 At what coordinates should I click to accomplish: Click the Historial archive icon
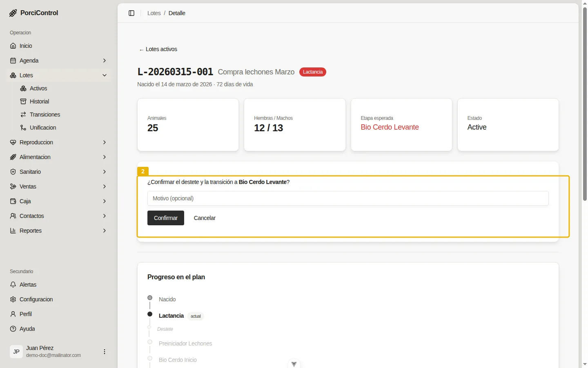[23, 101]
